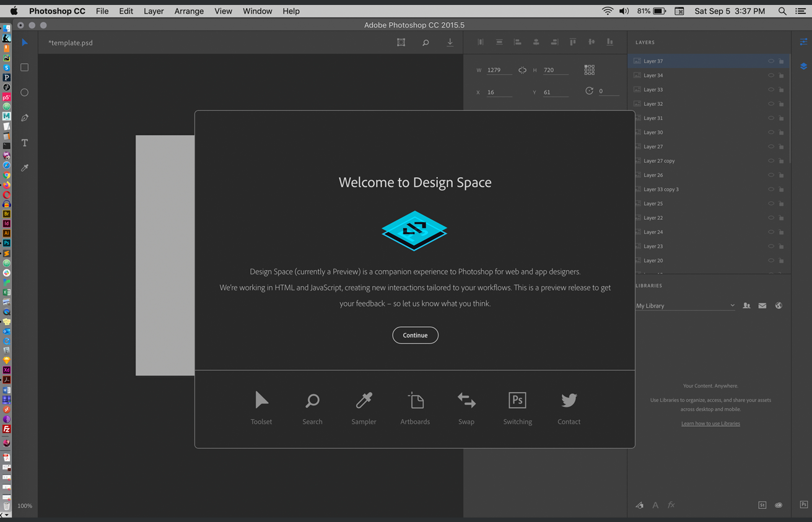
Task: Click the Artboards icon in the welcome dialog
Action: coord(416,401)
